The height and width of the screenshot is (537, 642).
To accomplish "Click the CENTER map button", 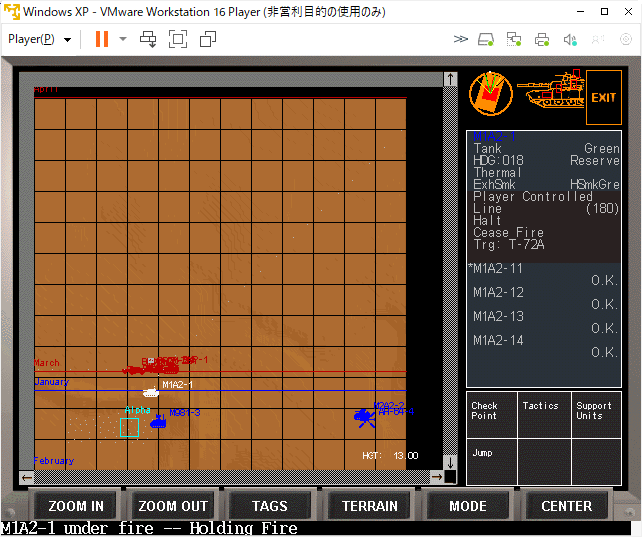I will 567,506.
